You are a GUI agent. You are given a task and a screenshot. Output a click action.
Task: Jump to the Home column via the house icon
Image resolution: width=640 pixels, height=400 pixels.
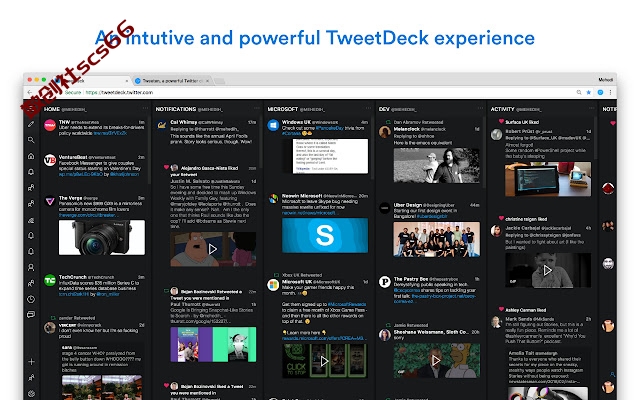click(x=31, y=156)
